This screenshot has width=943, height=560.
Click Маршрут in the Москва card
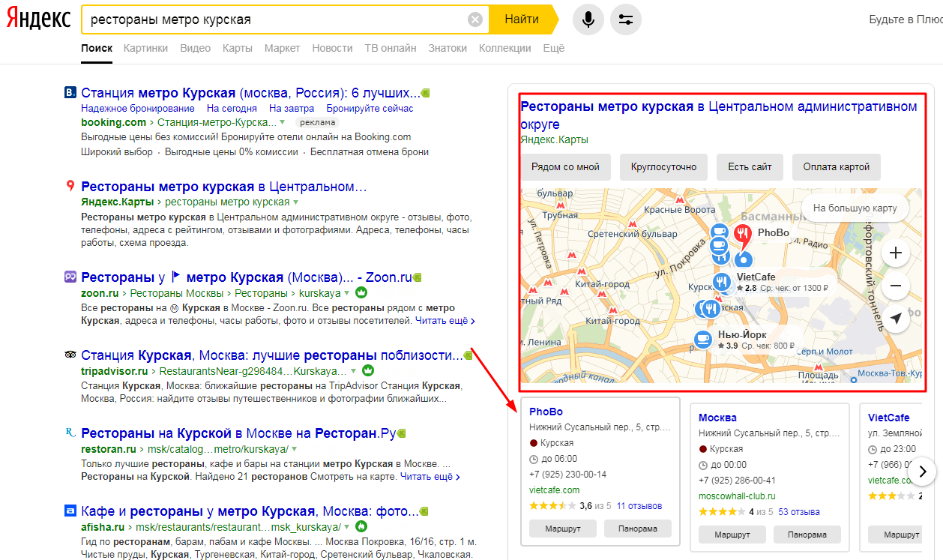click(x=732, y=535)
